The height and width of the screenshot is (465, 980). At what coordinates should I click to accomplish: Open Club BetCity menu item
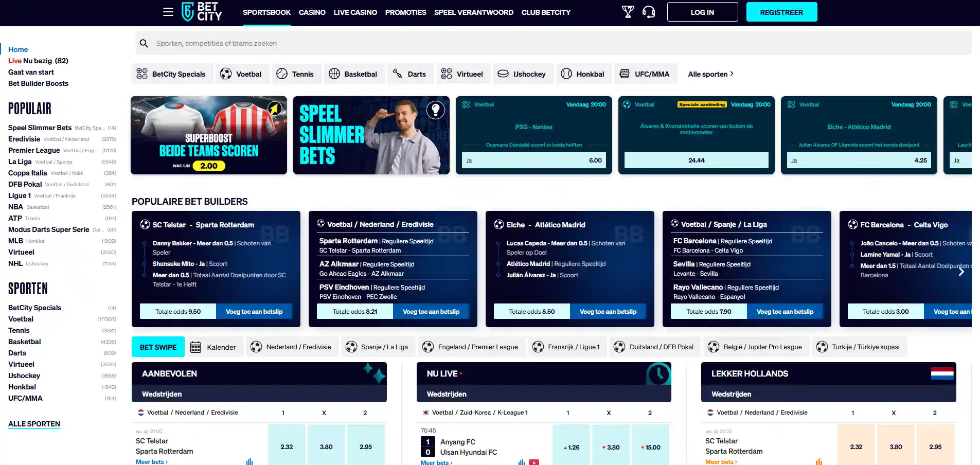click(546, 12)
